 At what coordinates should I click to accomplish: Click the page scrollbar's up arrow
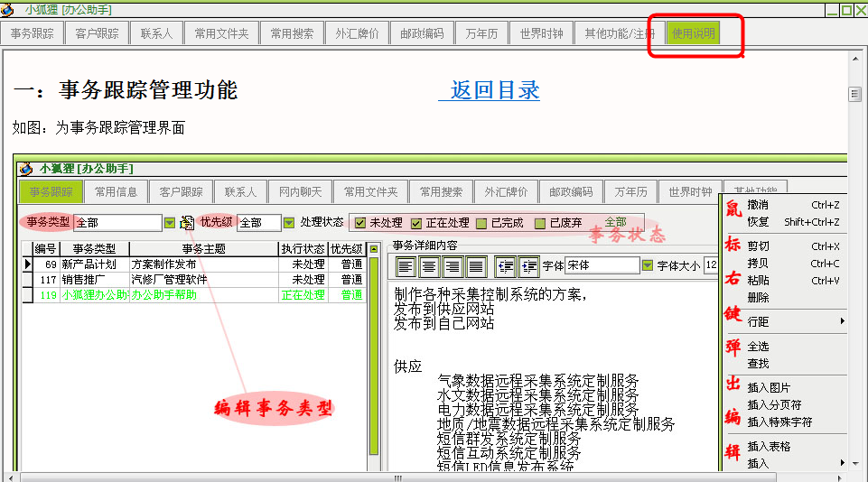(855, 59)
